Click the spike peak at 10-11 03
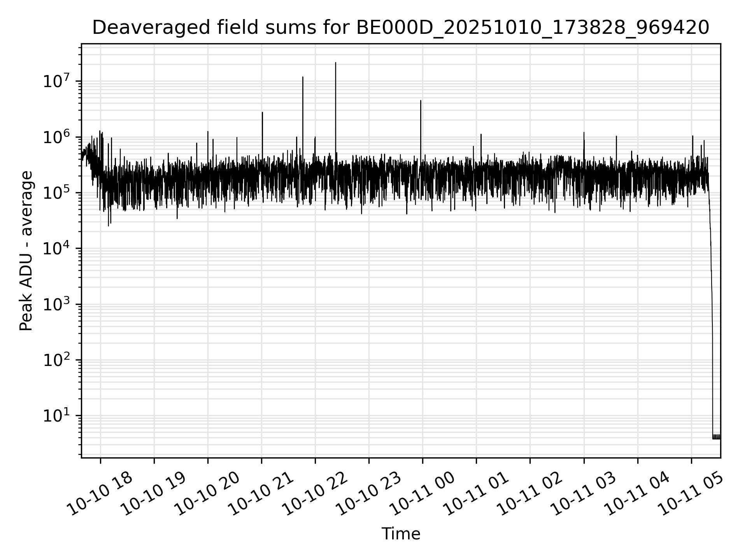This screenshot has height=560, width=747. 584,133
